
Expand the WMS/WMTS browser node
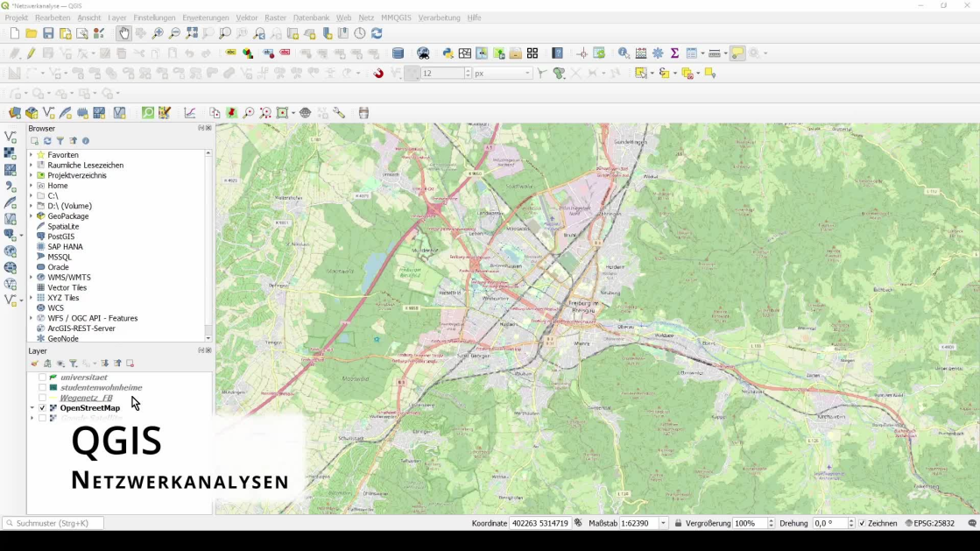coord(32,277)
